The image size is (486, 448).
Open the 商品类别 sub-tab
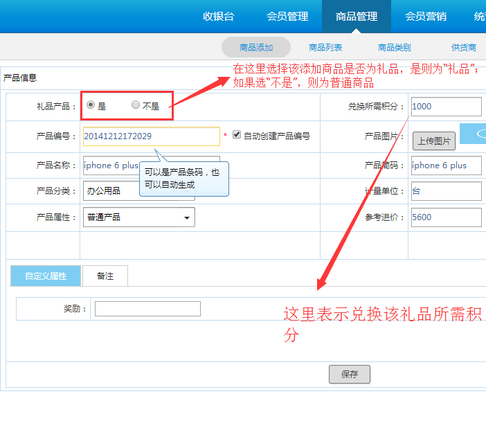[394, 48]
